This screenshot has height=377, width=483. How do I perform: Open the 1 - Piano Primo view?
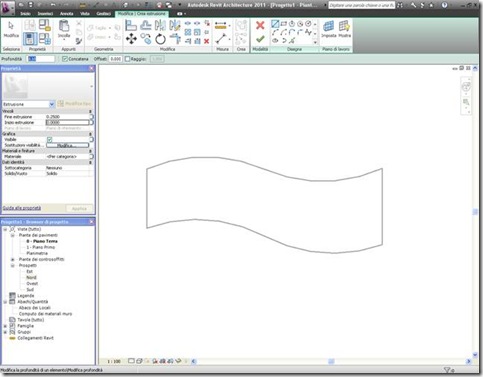coord(41,247)
